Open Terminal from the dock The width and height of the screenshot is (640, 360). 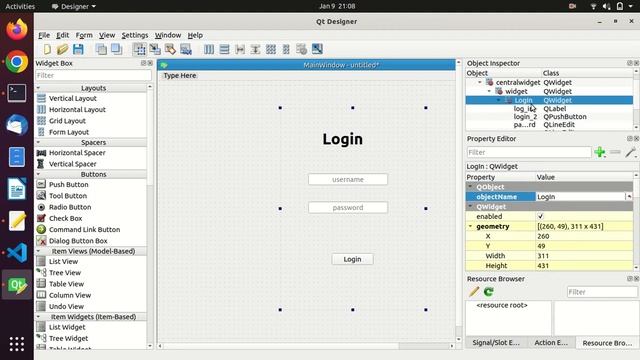(17, 93)
